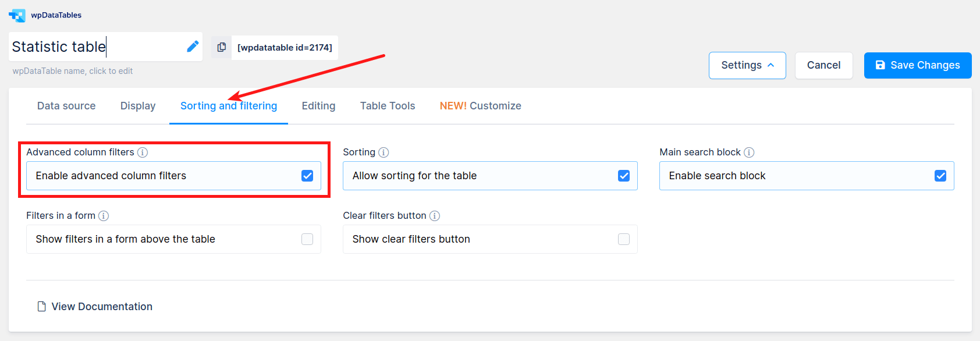
Task: Collapse the Settings dropdown button
Action: tap(747, 65)
